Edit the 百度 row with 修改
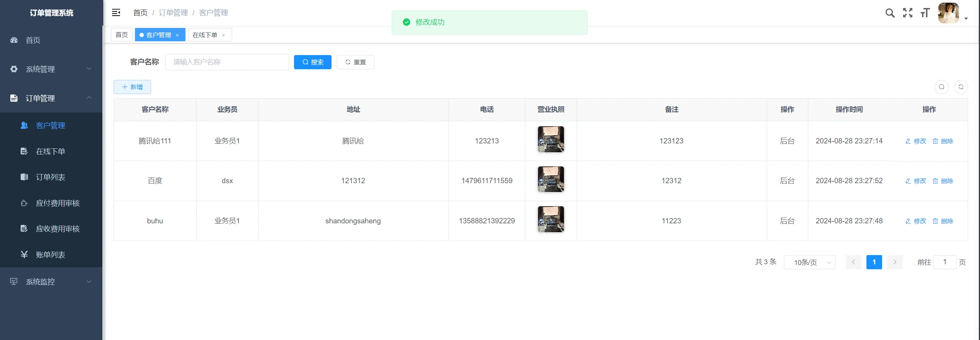Image resolution: width=980 pixels, height=340 pixels. pyautogui.click(x=916, y=181)
